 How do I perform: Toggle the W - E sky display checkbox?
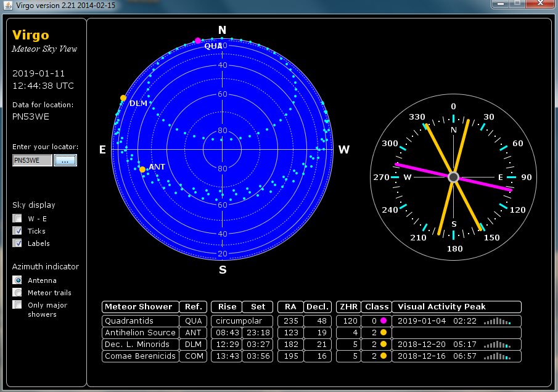click(17, 218)
